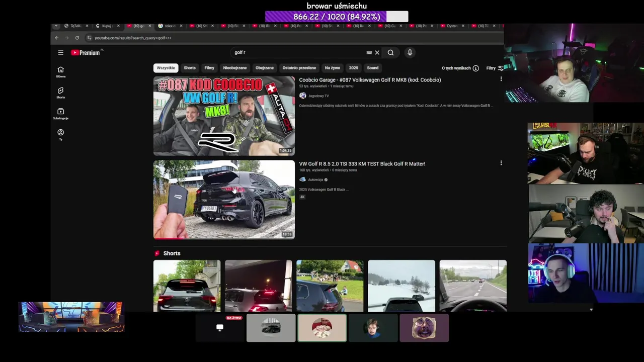Open options for Coobcio Garage video
The height and width of the screenshot is (362, 644).
click(x=501, y=79)
